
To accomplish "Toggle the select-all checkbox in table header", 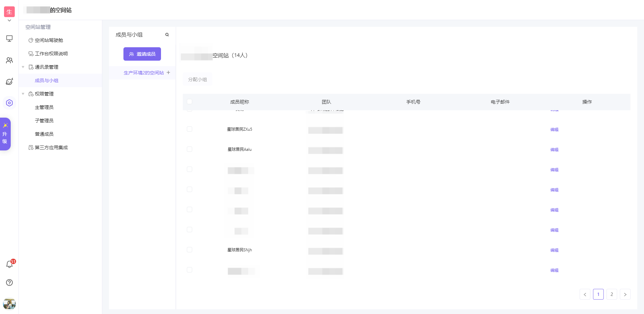I will tap(190, 102).
